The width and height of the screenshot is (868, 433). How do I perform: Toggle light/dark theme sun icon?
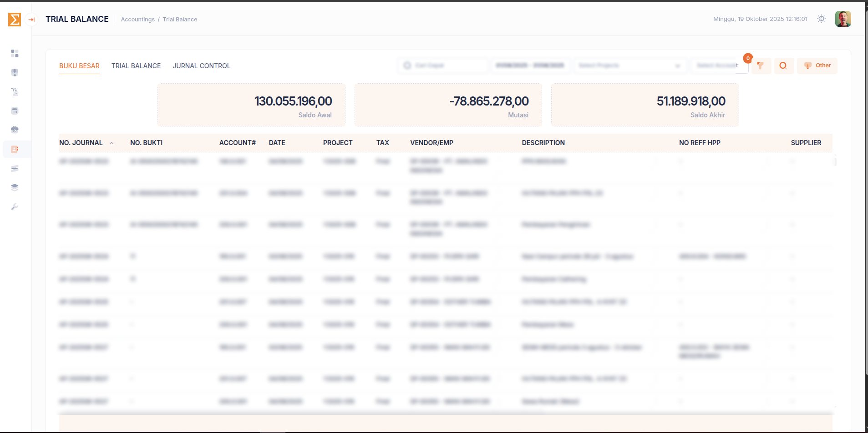pos(821,19)
